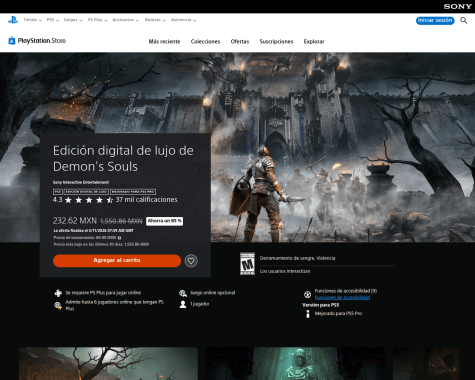The image size is (475, 380).
Task: Open the Explorar tab
Action: pyautogui.click(x=314, y=42)
